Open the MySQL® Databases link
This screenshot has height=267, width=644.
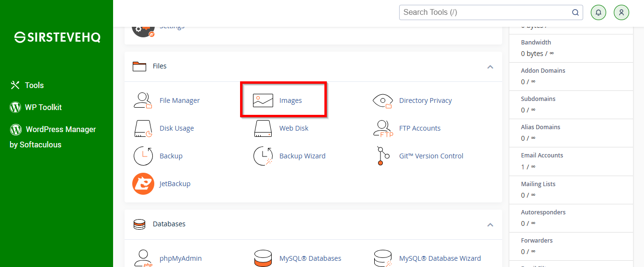tap(310, 258)
